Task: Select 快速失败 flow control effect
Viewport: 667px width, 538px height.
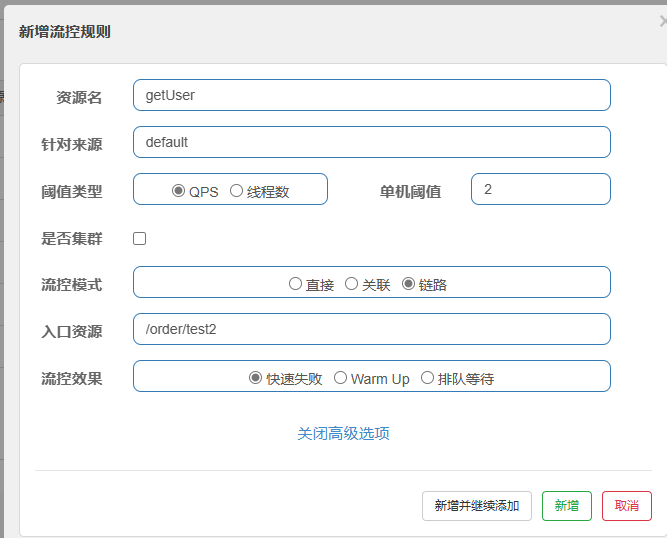Action: pyautogui.click(x=255, y=378)
